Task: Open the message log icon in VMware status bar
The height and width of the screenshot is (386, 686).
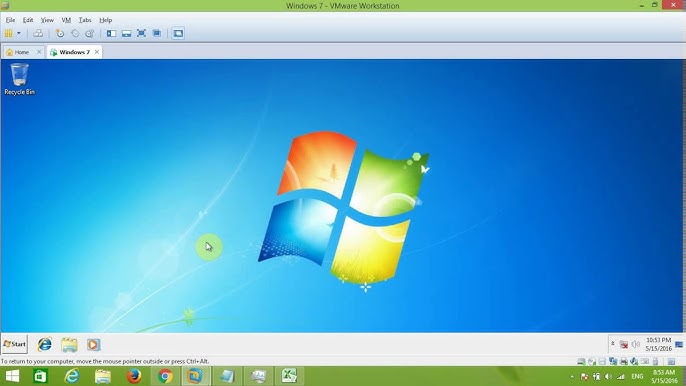Action: point(672,361)
